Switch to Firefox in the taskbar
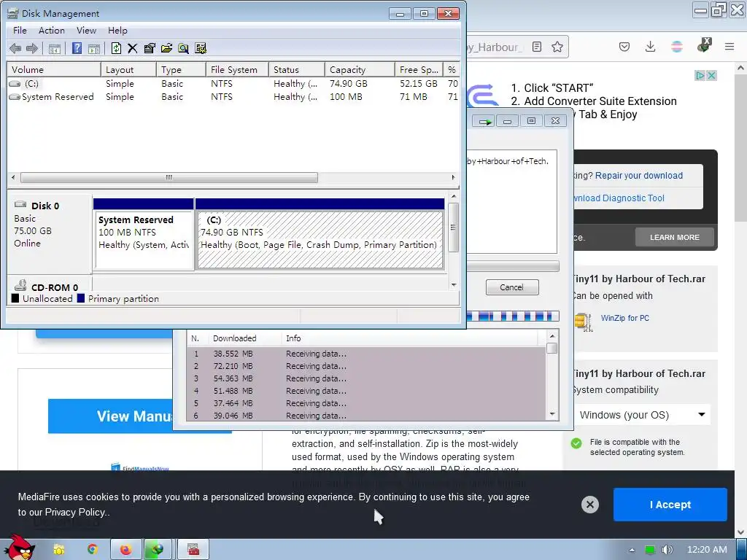Viewport: 747px width, 560px height. click(125, 550)
